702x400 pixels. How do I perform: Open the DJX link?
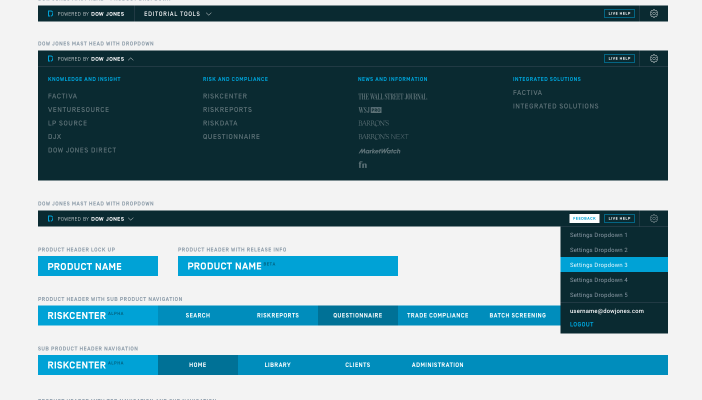click(x=54, y=137)
